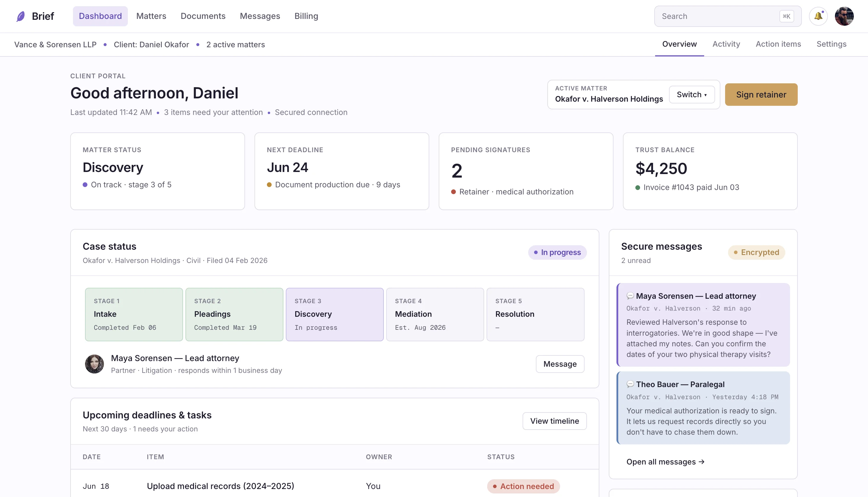This screenshot has height=497, width=868.
Task: Open the Pending Signatures card
Action: click(x=526, y=171)
